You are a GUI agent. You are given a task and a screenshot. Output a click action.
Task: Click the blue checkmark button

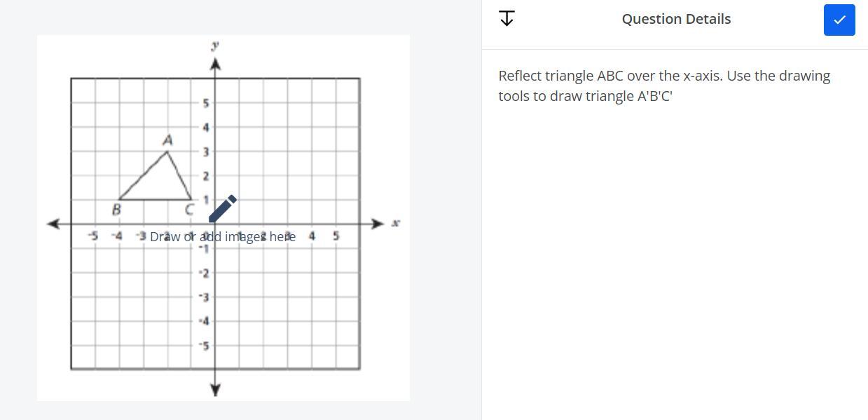839,20
